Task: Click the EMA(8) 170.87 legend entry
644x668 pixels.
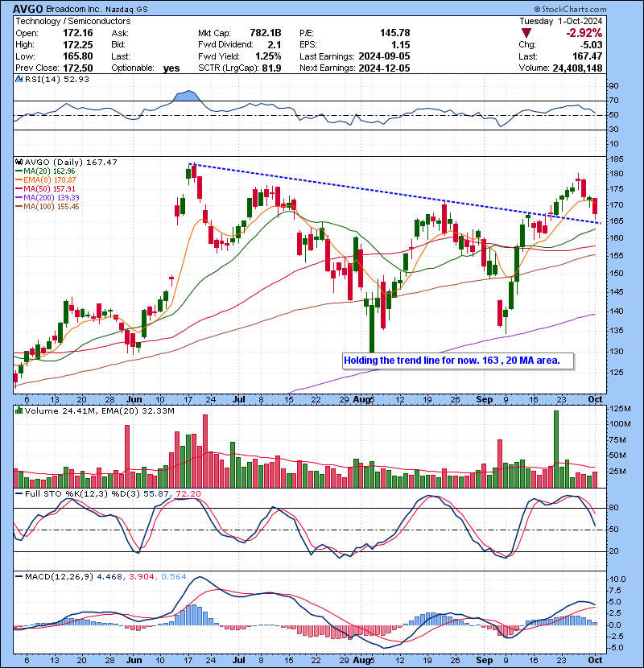Action: (46, 180)
